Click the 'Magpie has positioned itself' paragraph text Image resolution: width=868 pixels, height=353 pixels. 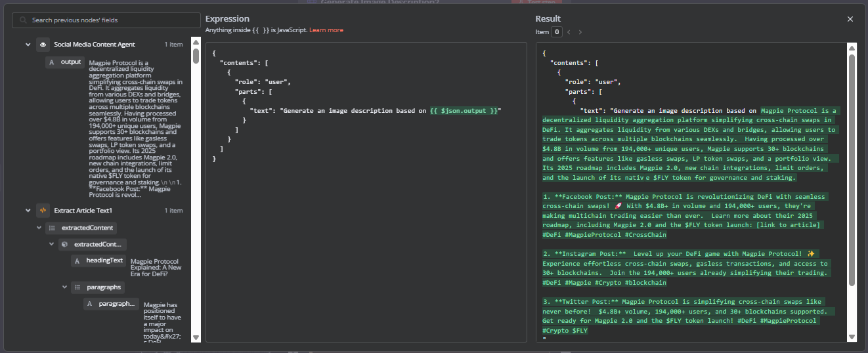click(162, 322)
